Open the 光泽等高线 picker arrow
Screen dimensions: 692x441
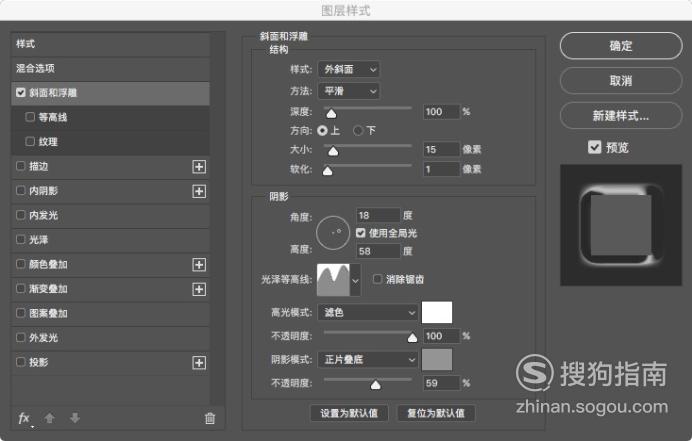pos(355,280)
